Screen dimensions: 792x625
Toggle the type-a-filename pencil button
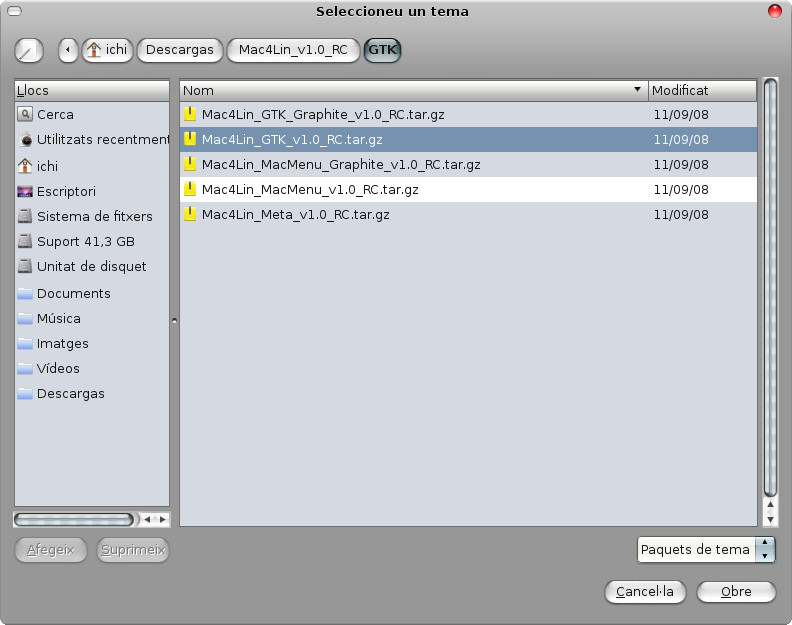(x=29, y=51)
